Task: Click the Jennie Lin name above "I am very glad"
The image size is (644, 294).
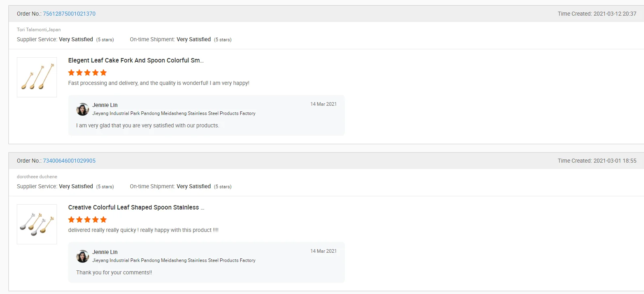Action: point(105,105)
